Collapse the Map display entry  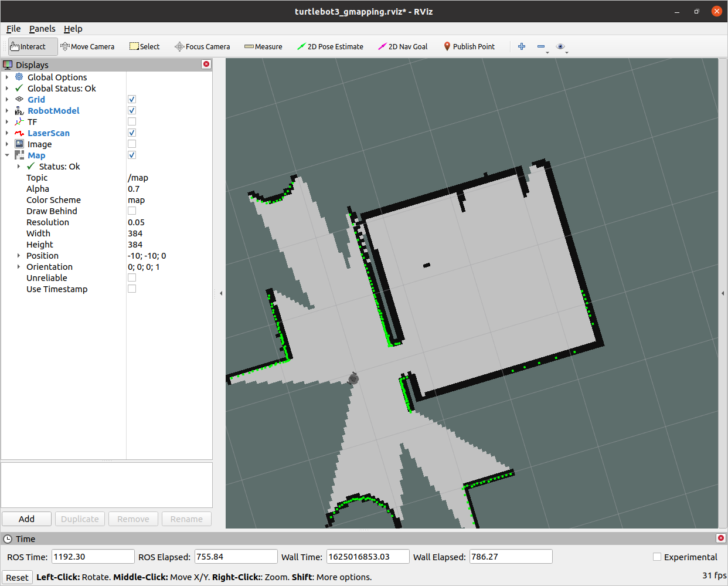tap(7, 155)
